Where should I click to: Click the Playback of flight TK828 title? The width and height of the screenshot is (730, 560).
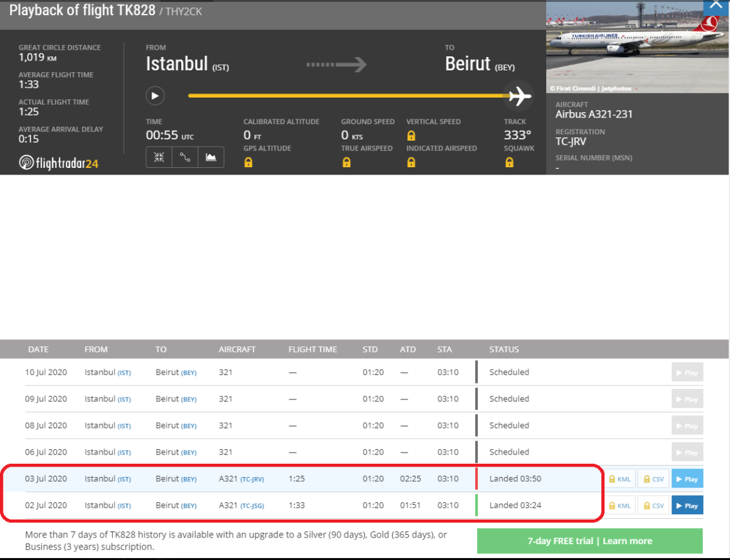point(82,10)
